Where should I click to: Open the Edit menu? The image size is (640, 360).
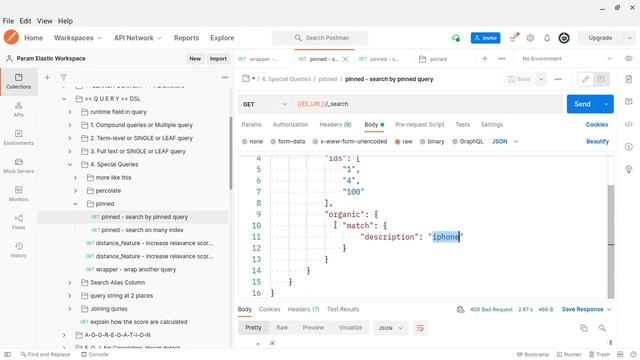point(25,21)
